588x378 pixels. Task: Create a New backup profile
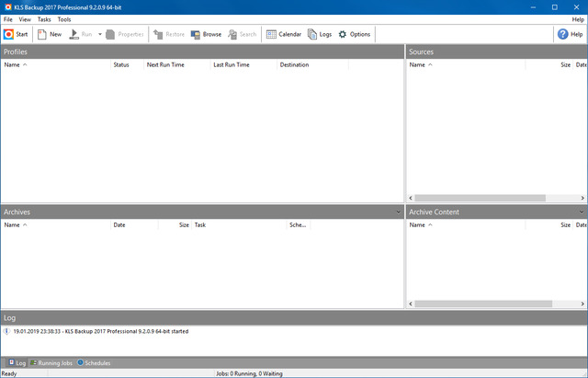(42, 34)
